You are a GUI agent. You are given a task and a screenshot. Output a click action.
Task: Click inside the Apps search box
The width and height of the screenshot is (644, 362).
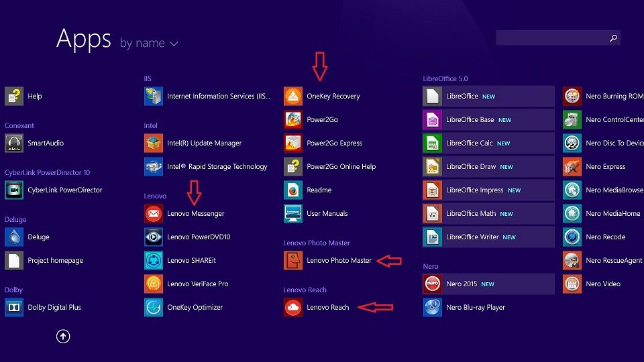(550, 38)
